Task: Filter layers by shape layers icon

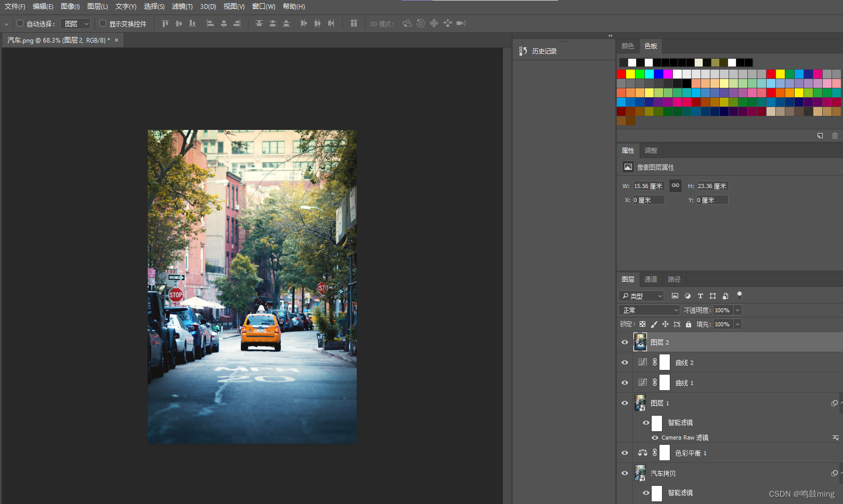Action: point(712,296)
